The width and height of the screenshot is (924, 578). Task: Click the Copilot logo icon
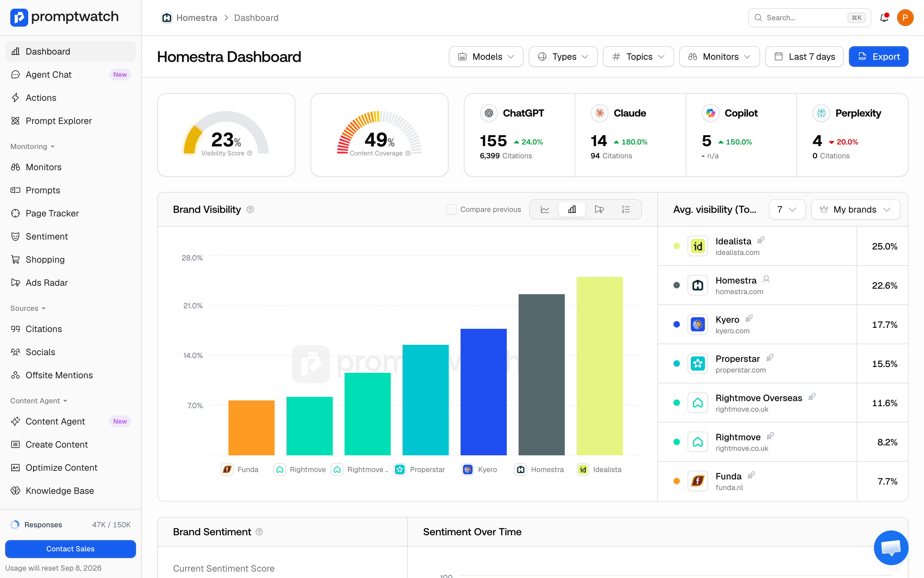711,113
